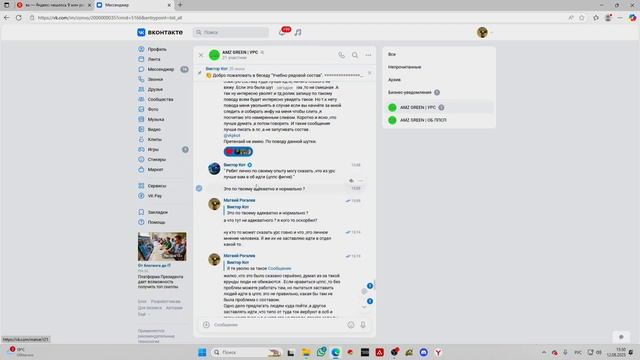This screenshot has width=640, height=360.
Task: Open the profile avatar dropdown in header
Action: [484, 32]
